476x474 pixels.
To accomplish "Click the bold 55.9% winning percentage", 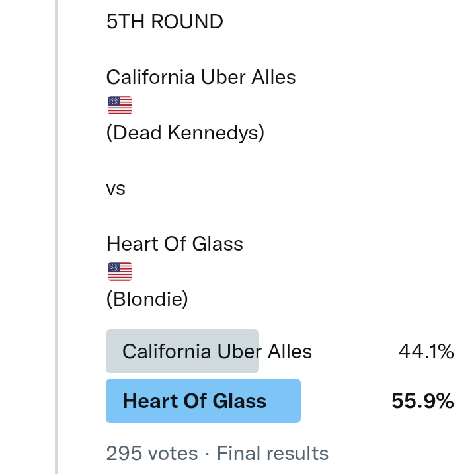I will (422, 401).
